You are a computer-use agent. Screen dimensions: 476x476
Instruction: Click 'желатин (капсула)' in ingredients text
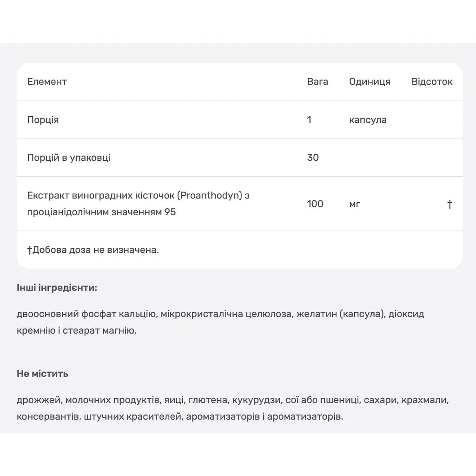tap(341, 314)
